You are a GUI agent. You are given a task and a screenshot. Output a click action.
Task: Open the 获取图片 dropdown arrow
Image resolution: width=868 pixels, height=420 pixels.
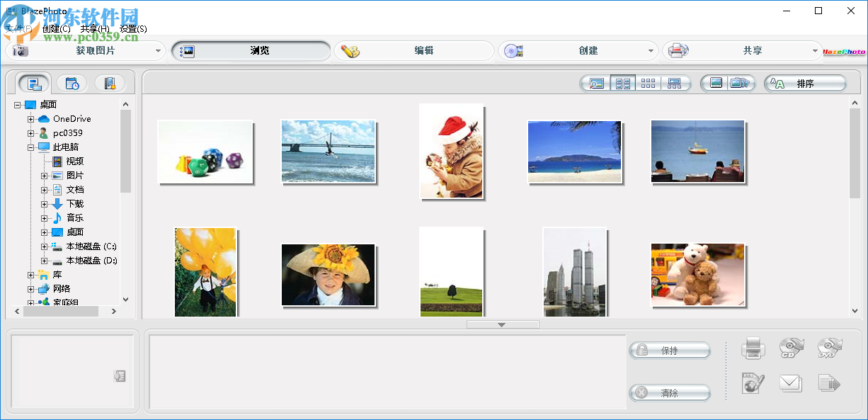159,50
